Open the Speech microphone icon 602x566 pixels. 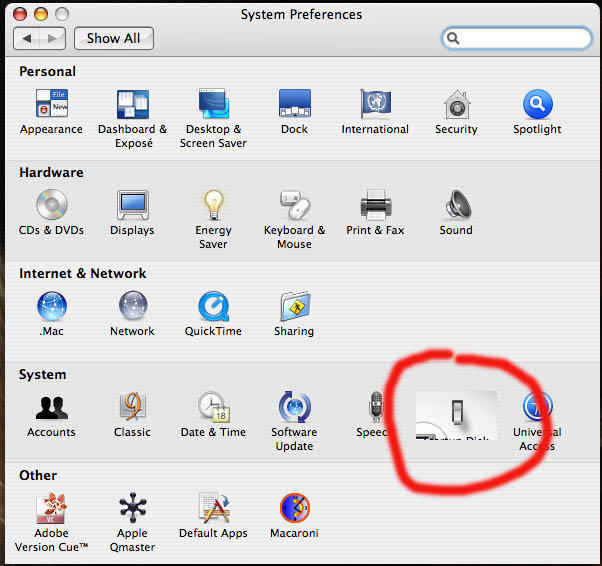[x=376, y=407]
